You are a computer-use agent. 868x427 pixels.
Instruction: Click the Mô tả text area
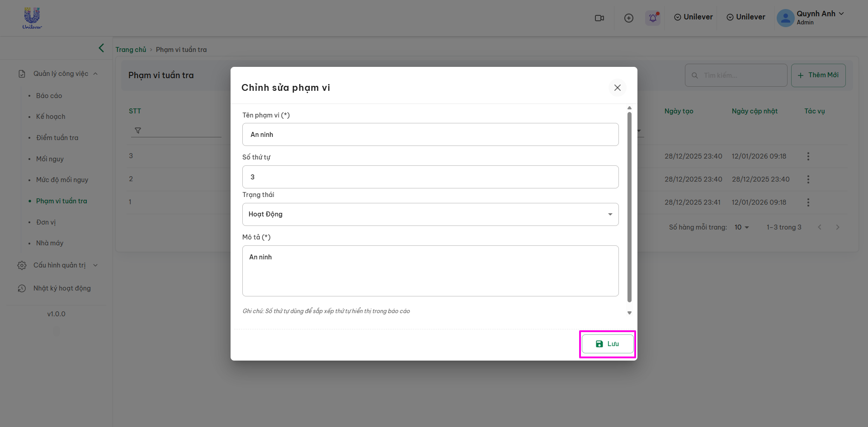point(430,271)
